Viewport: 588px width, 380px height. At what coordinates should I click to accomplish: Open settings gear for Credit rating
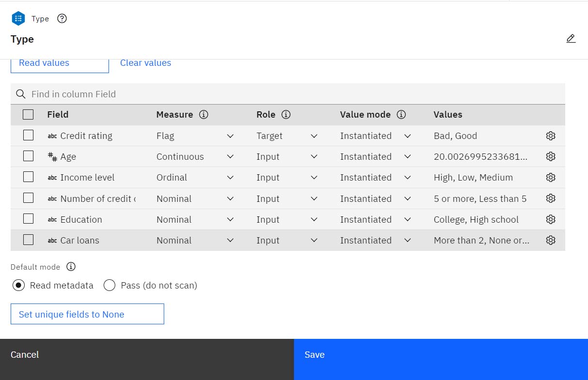tap(550, 136)
